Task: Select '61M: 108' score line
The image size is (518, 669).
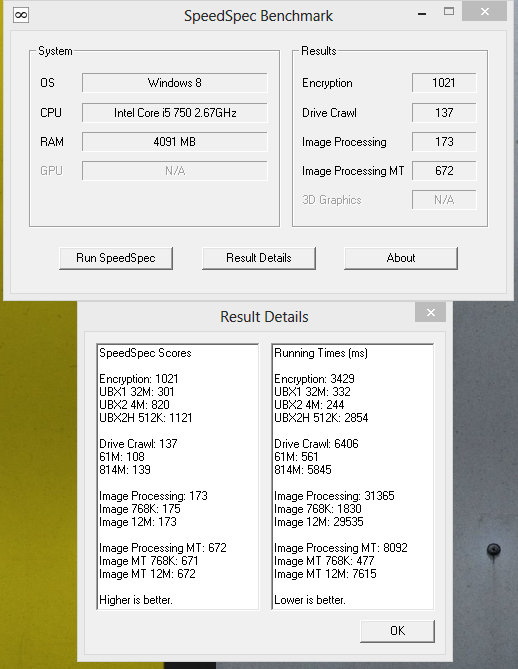Action: 122,457
